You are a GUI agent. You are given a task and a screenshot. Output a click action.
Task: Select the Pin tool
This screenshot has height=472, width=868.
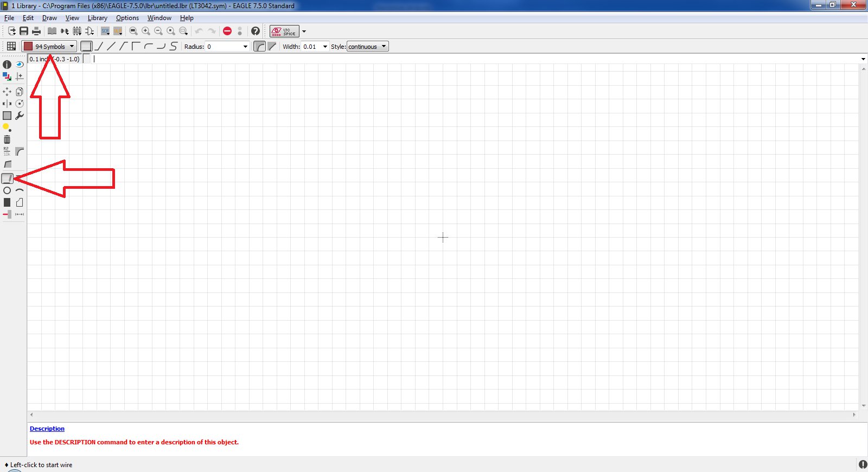(7, 214)
